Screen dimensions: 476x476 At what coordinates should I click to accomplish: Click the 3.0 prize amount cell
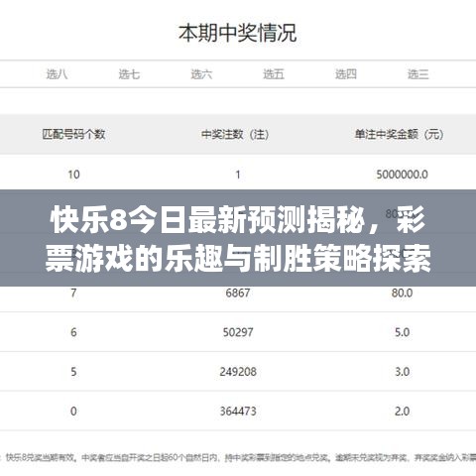pos(402,372)
